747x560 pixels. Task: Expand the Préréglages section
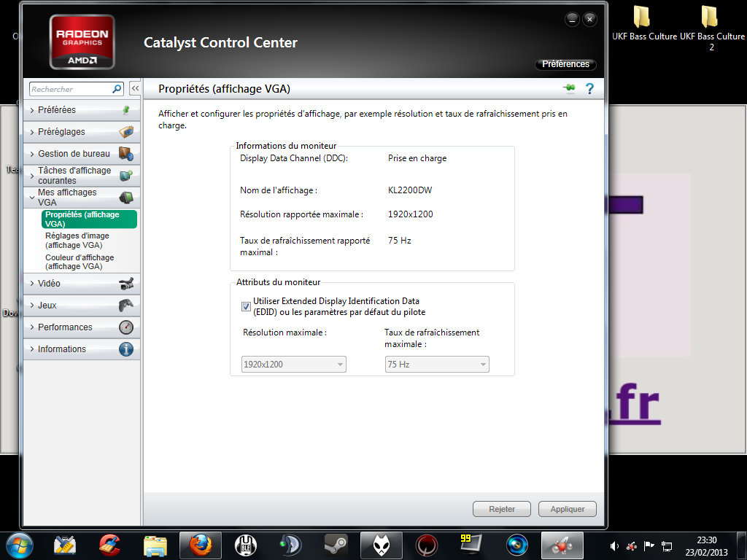coord(61,132)
